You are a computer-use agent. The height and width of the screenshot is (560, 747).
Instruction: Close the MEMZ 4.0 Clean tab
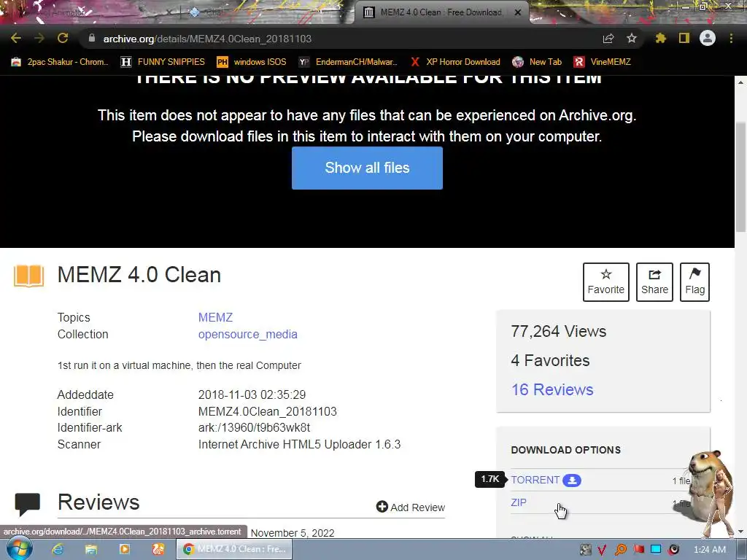coord(518,13)
